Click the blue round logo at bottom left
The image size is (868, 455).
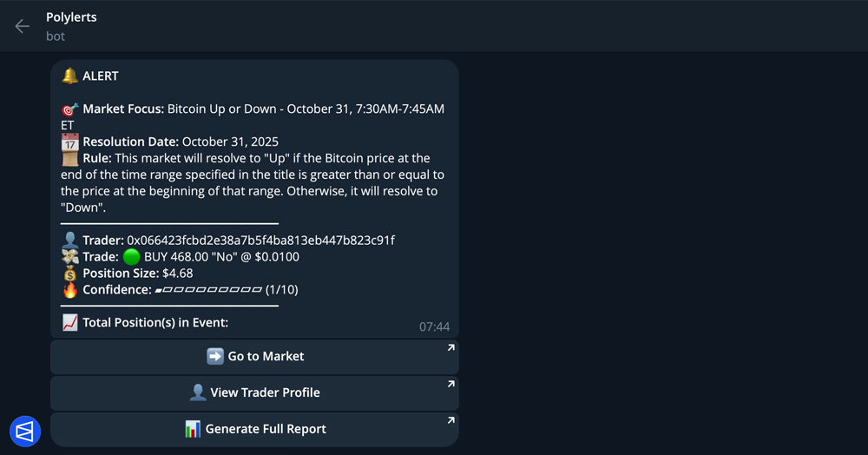click(25, 431)
